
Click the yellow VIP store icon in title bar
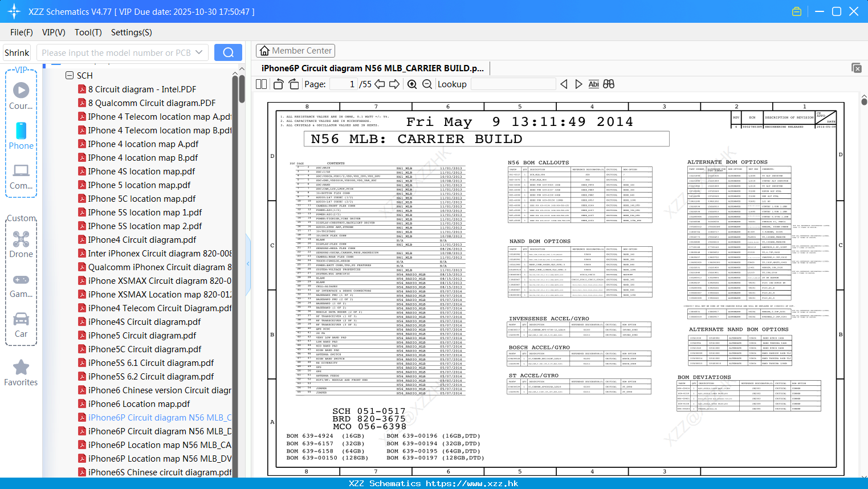(797, 11)
